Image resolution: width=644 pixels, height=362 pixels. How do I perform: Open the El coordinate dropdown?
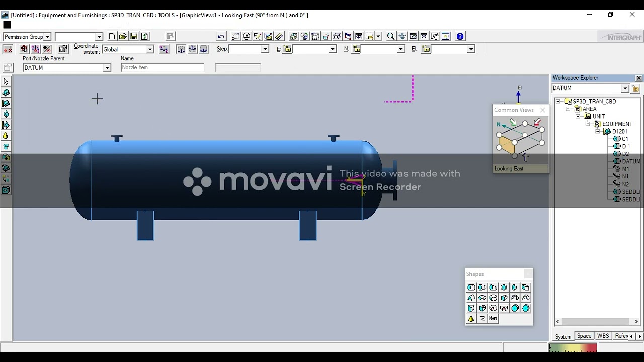pyautogui.click(x=471, y=49)
